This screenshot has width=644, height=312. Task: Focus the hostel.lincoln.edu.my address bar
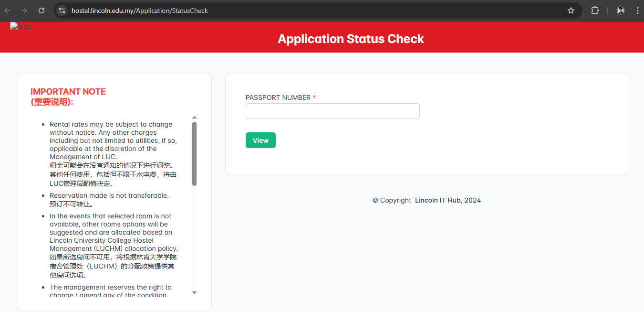(x=315, y=11)
